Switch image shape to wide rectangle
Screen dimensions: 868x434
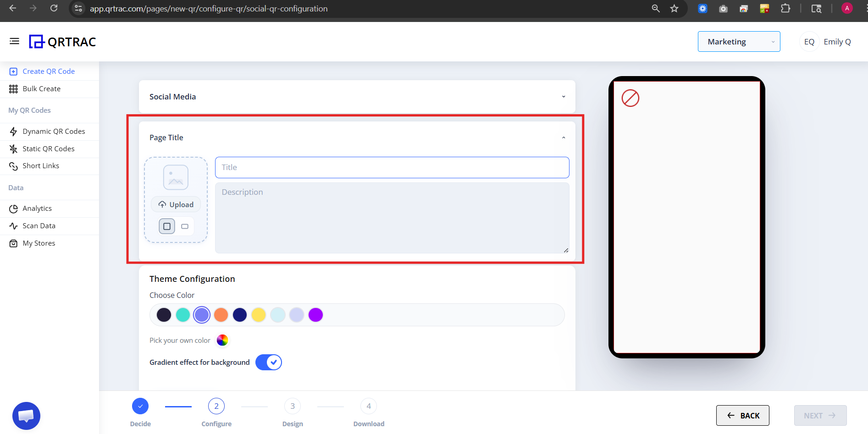(184, 226)
